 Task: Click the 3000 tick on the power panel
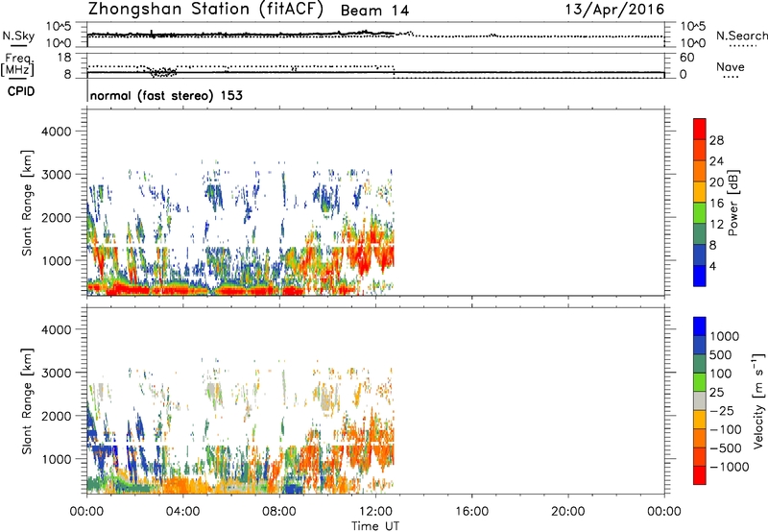(57, 175)
